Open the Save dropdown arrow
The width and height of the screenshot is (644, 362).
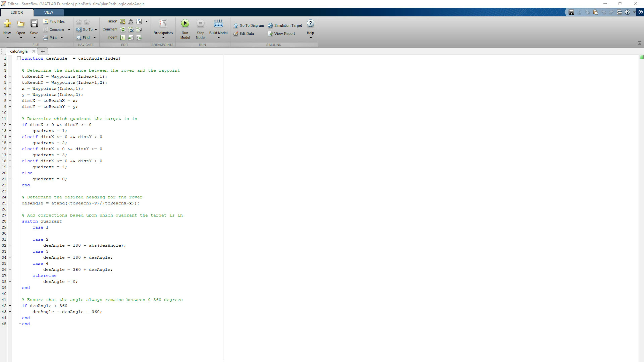34,38
